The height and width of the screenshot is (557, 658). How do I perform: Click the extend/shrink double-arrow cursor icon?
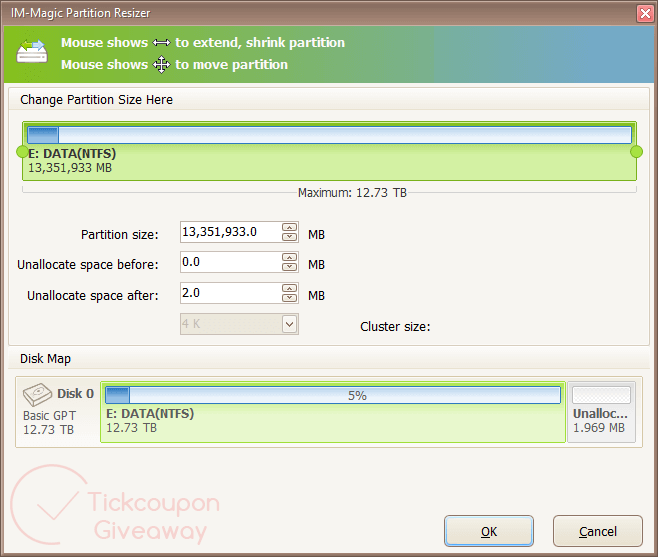(162, 43)
